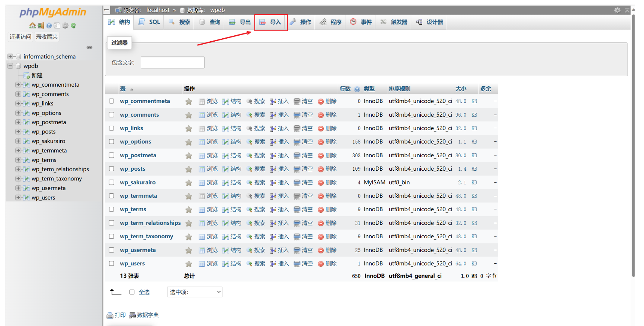The width and height of the screenshot is (644, 326).
Task: Open page settings gear at top right
Action: point(617,10)
